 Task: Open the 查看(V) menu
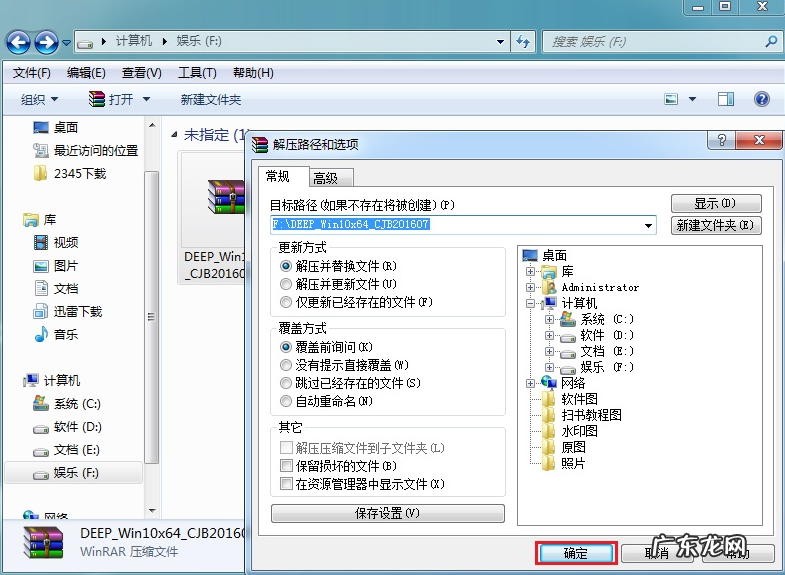tap(142, 73)
